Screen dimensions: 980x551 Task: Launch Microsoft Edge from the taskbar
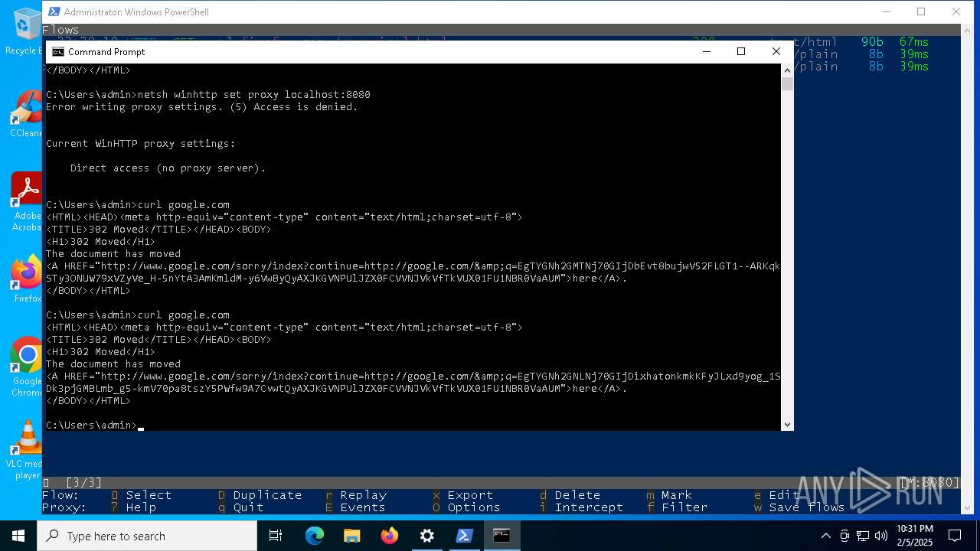coord(315,536)
